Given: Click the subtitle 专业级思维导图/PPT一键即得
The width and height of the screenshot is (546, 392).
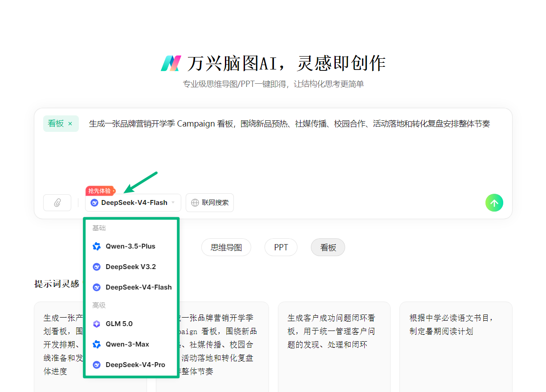Looking at the screenshot, I should click(x=273, y=84).
